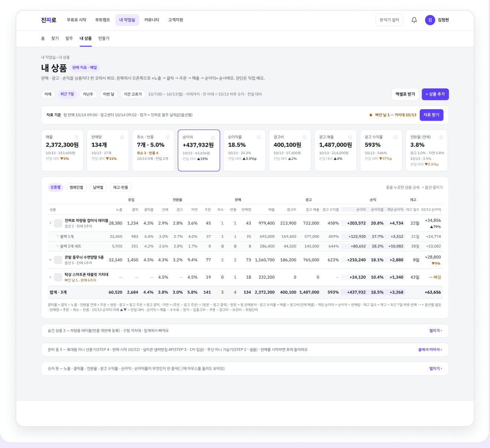Show info icon on 광고 수익률 card

point(395,137)
